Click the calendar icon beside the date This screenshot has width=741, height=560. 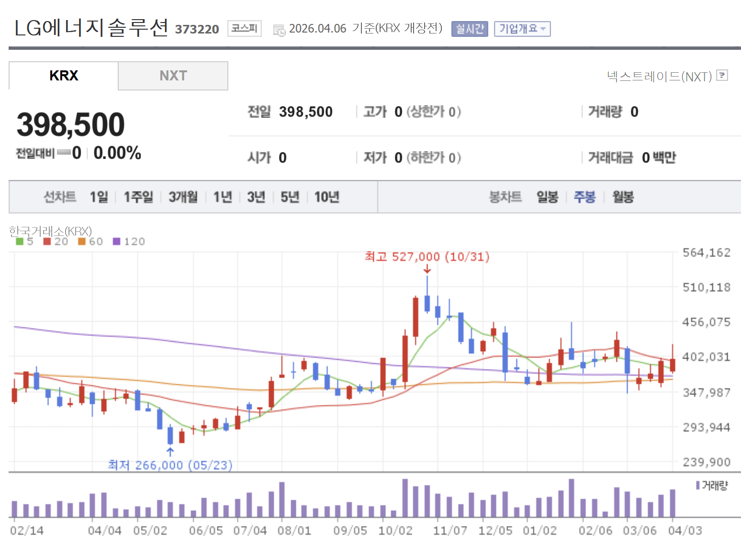(279, 30)
